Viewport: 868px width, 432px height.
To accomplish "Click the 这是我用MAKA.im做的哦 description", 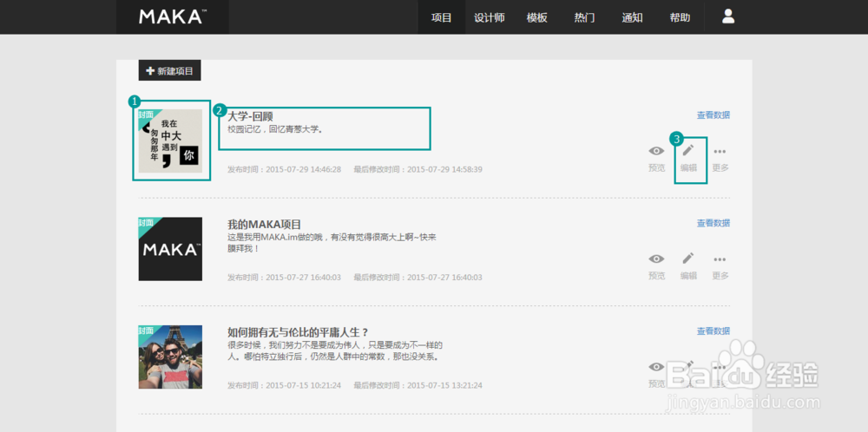I will (332, 243).
